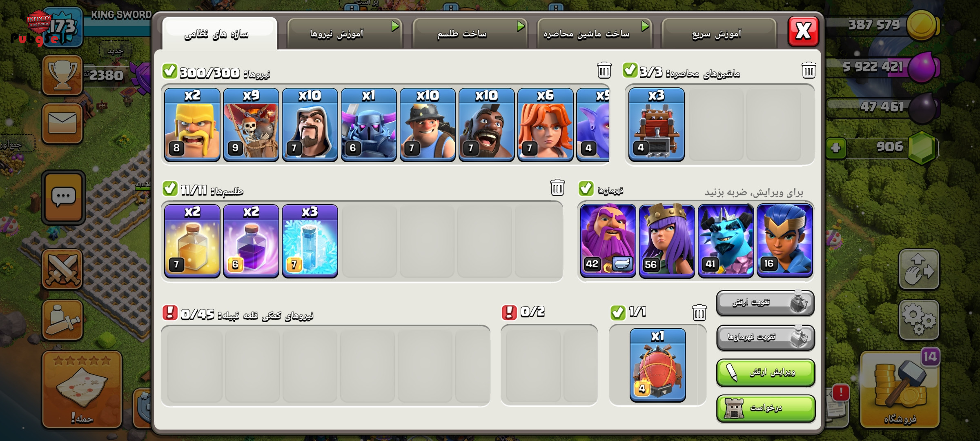Select the Archer Queen hero portrait
The height and width of the screenshot is (441, 980).
[667, 241]
